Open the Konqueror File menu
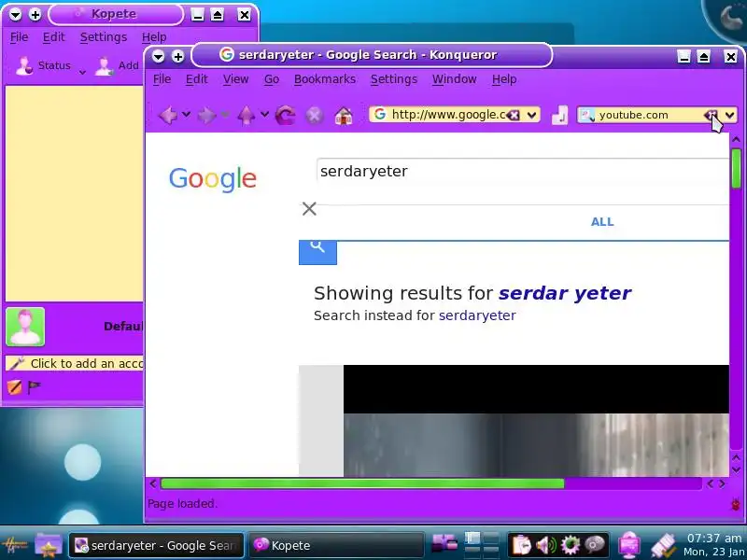 click(x=162, y=79)
